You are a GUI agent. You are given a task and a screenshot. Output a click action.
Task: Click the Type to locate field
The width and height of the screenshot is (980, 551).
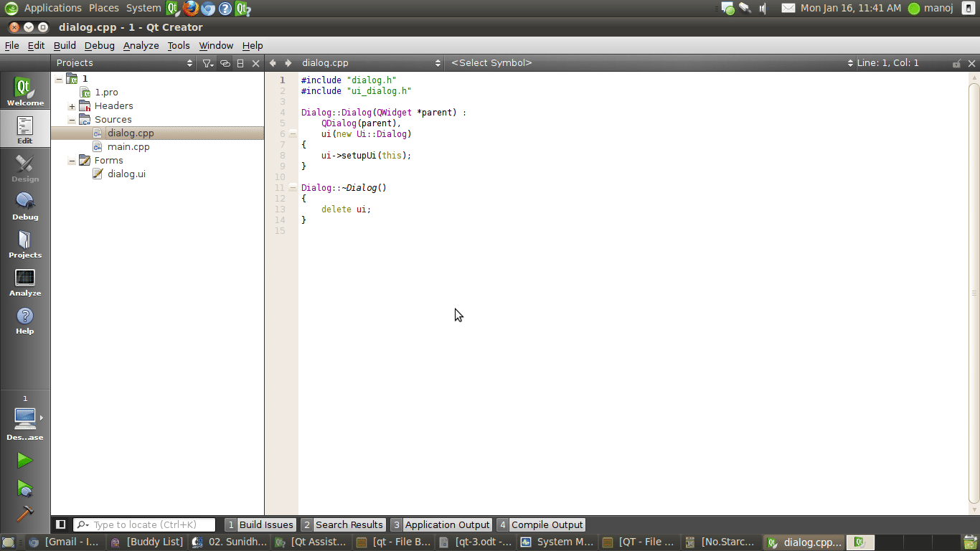pos(152,524)
